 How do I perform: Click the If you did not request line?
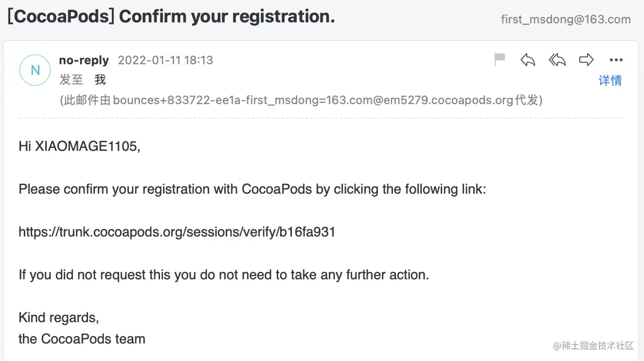(x=224, y=275)
